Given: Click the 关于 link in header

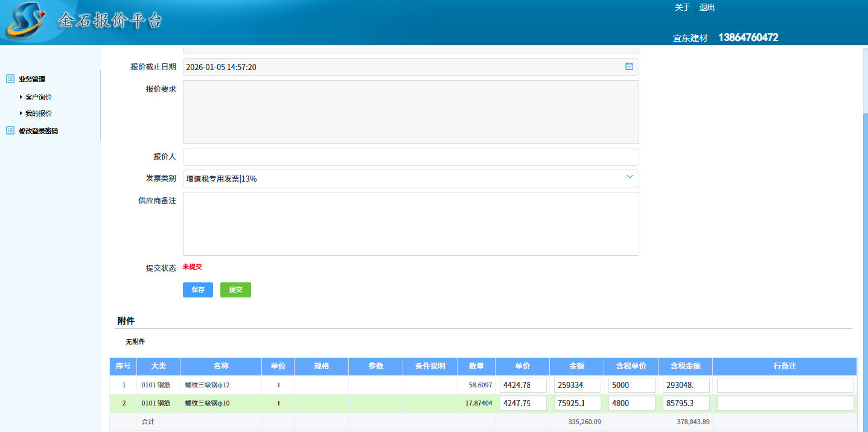Looking at the screenshot, I should tap(682, 8).
